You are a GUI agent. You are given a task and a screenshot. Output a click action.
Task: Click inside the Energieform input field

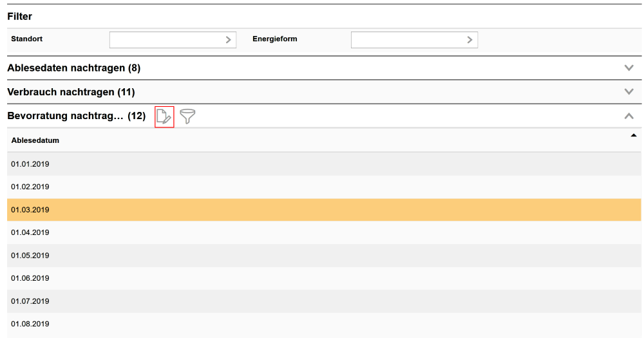(407, 40)
